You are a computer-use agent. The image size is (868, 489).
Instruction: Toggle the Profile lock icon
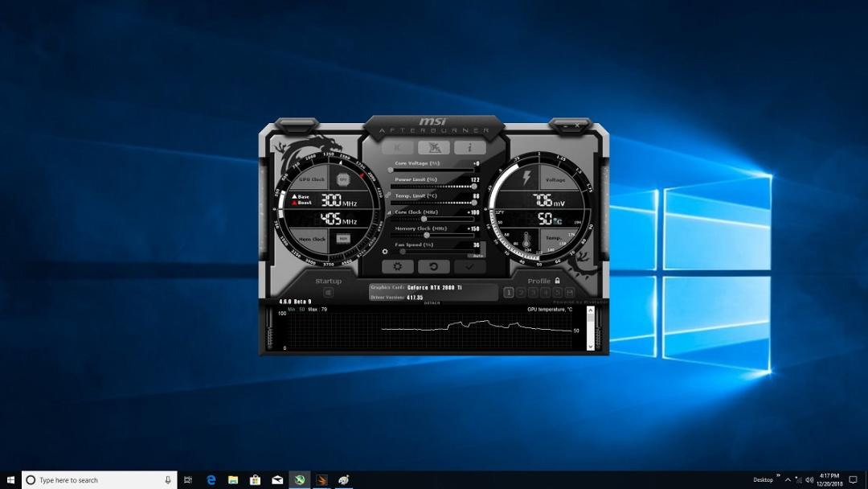(x=558, y=281)
